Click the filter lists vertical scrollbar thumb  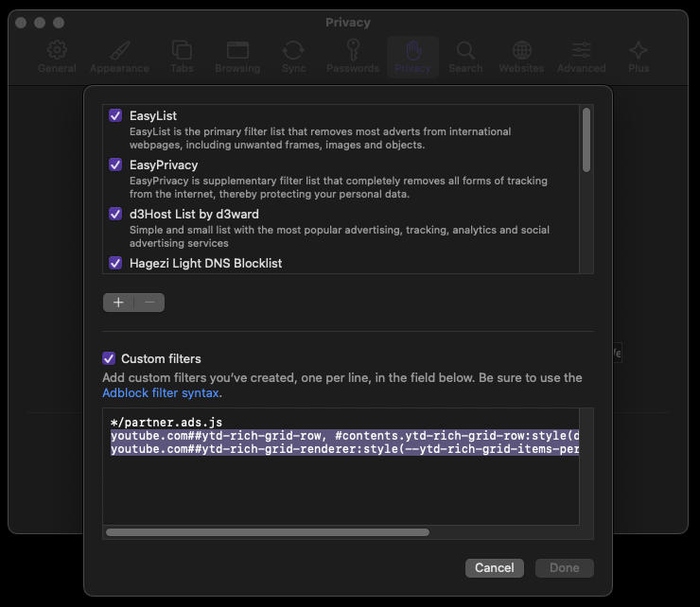[586, 140]
